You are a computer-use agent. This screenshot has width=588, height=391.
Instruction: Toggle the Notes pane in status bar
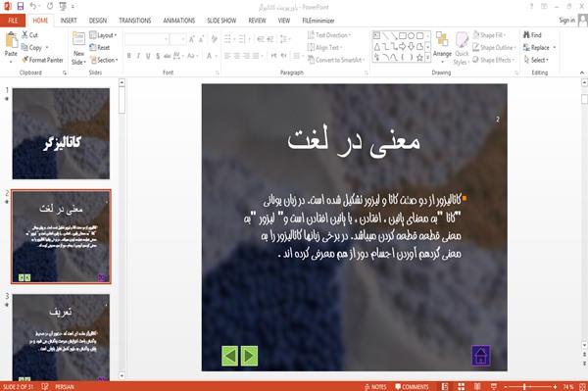coord(375,386)
